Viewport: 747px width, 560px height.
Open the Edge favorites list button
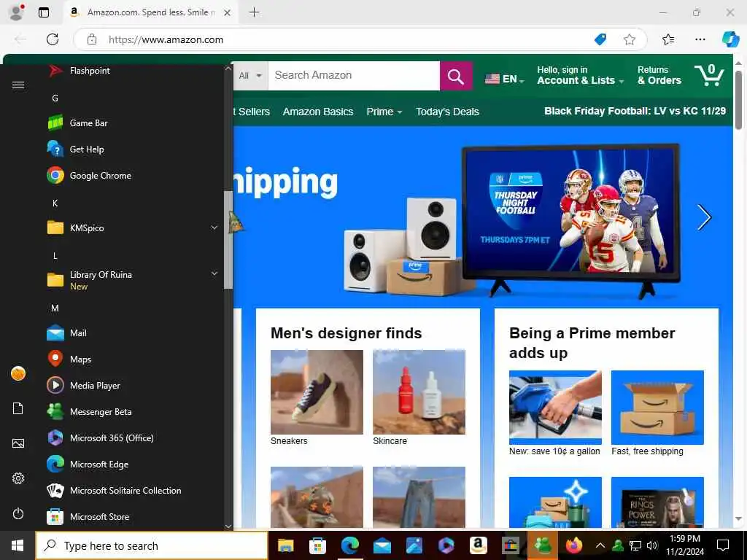pyautogui.click(x=668, y=39)
